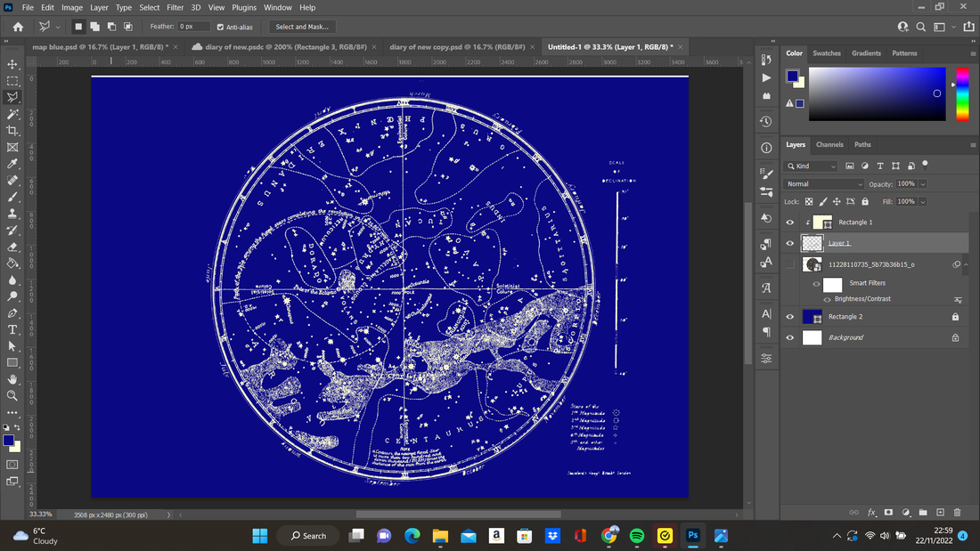Image resolution: width=980 pixels, height=551 pixels.
Task: Select the Crop tool
Action: (12, 131)
